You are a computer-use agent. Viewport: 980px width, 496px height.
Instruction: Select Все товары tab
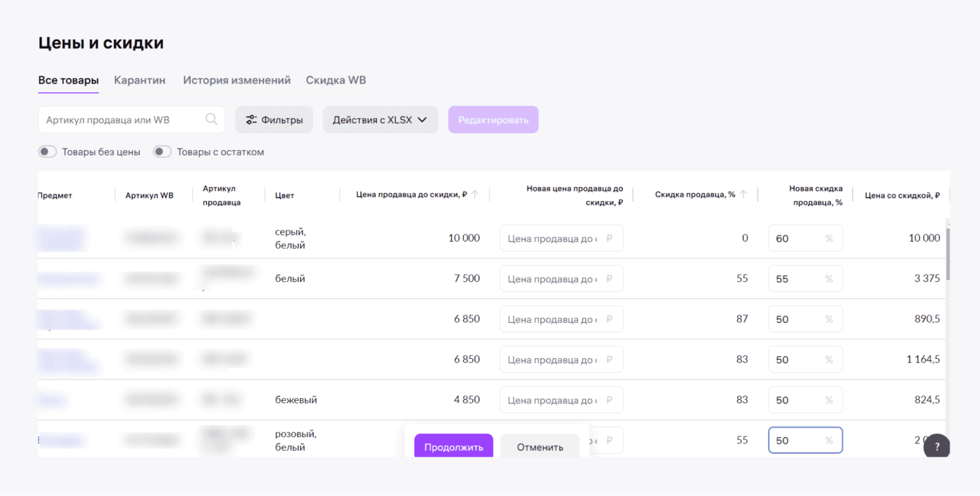pos(69,80)
